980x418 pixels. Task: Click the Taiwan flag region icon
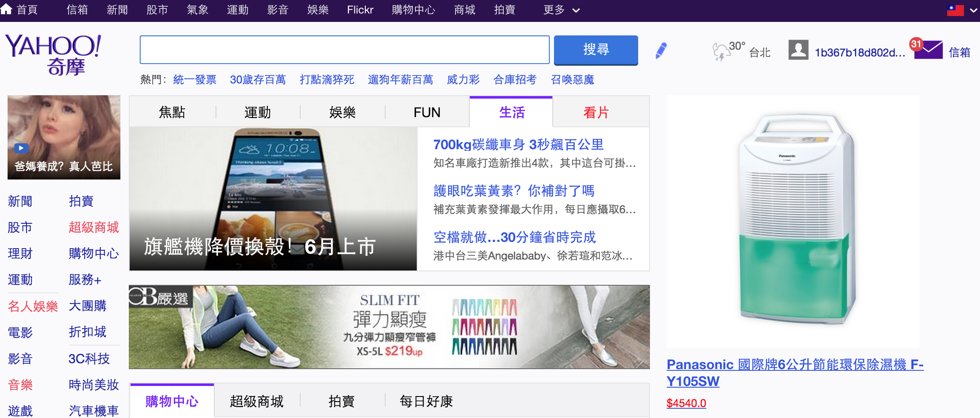point(955,10)
